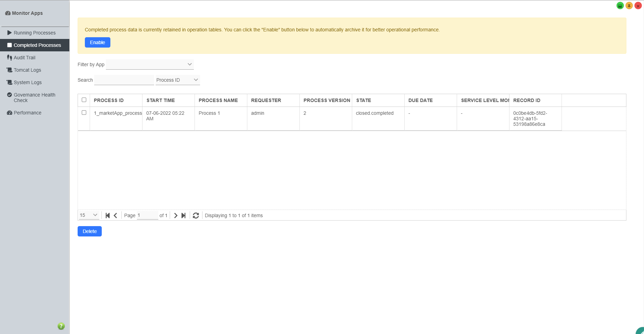Toggle the select-all header checkbox

84,100
